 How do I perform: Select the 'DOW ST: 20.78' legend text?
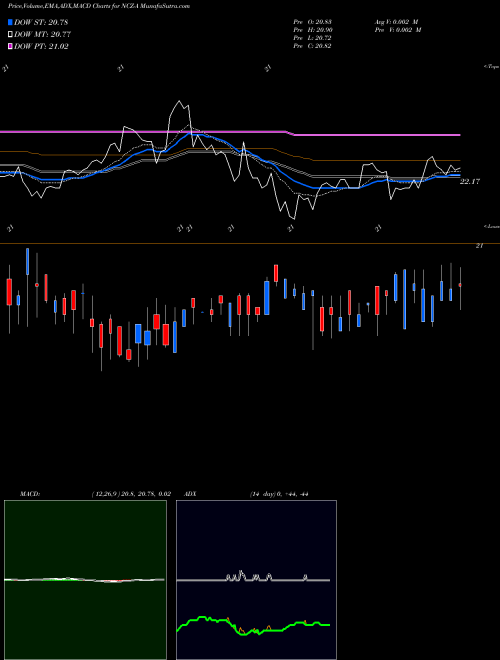click(x=41, y=22)
